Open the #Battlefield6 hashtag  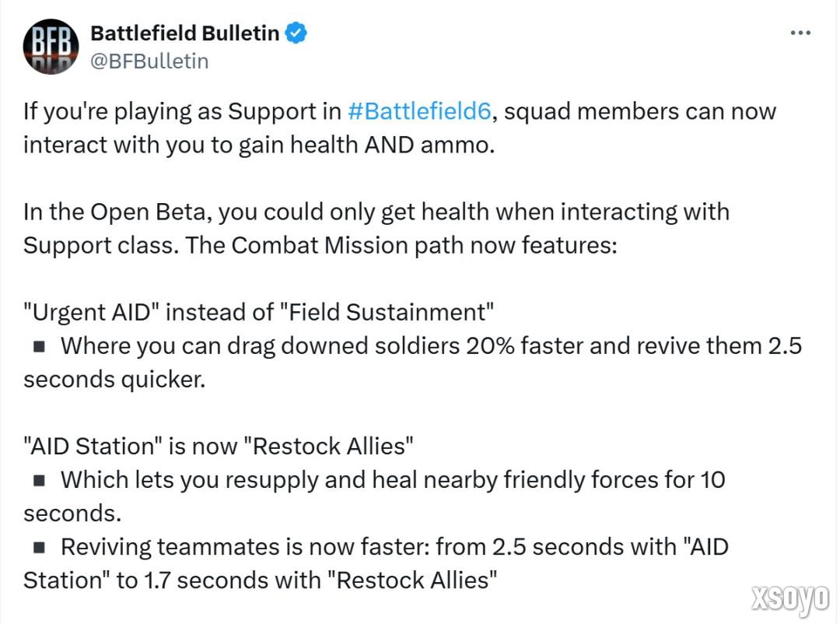click(x=419, y=111)
